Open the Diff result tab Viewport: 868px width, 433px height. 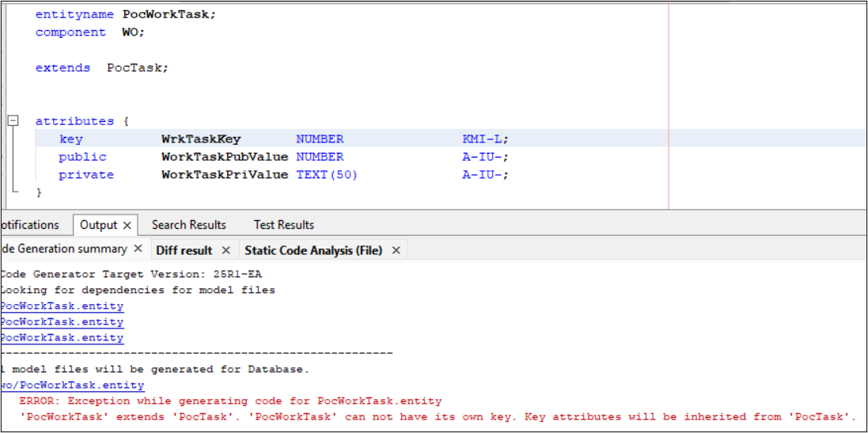coord(184,250)
